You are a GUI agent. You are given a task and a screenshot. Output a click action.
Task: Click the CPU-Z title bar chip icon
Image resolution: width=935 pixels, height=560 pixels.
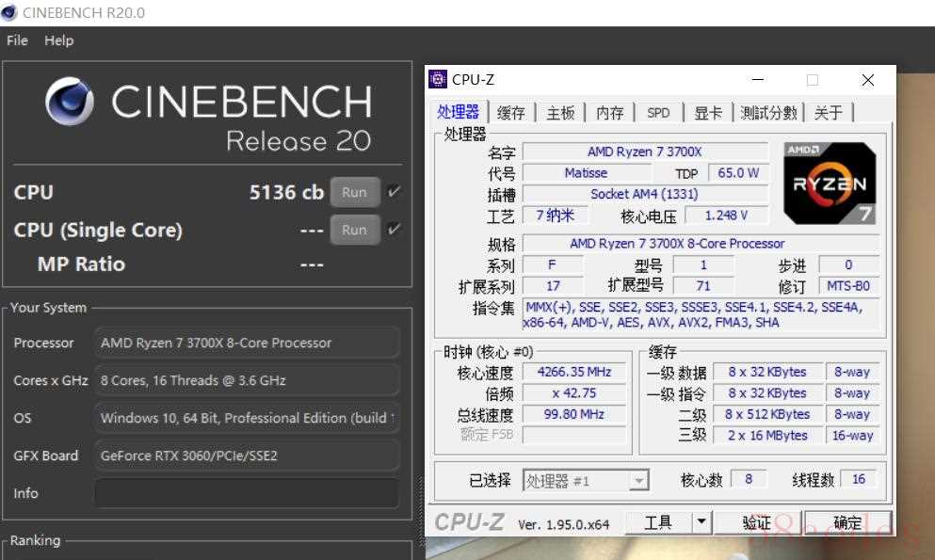[x=438, y=79]
